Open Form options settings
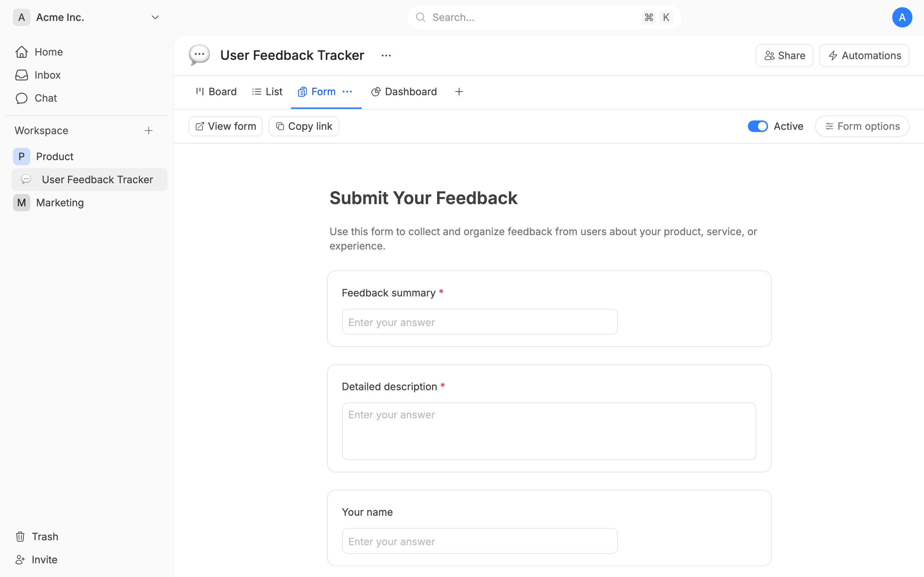 tap(862, 126)
